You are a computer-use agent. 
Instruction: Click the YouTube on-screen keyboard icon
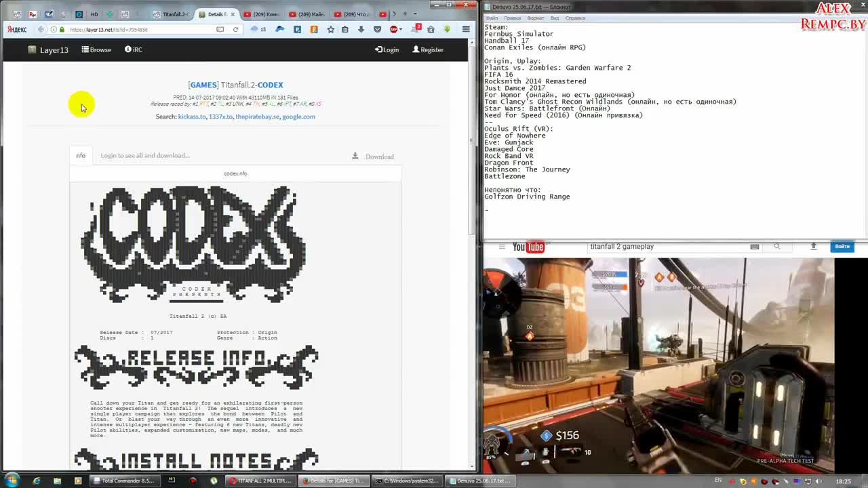coord(754,247)
